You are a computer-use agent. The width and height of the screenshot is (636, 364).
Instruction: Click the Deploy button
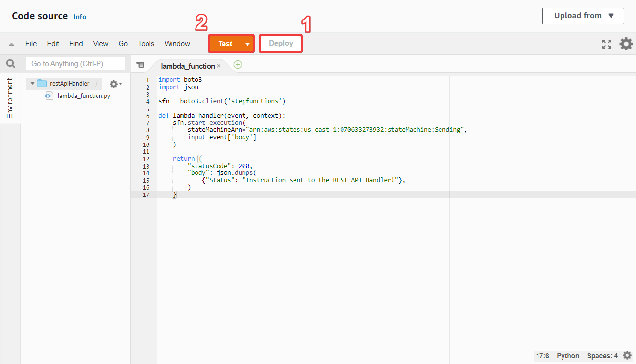[x=281, y=44]
